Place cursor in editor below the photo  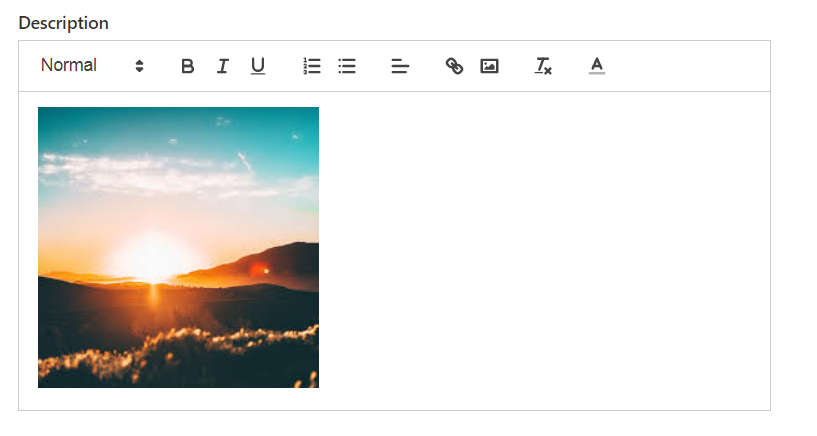point(394,399)
